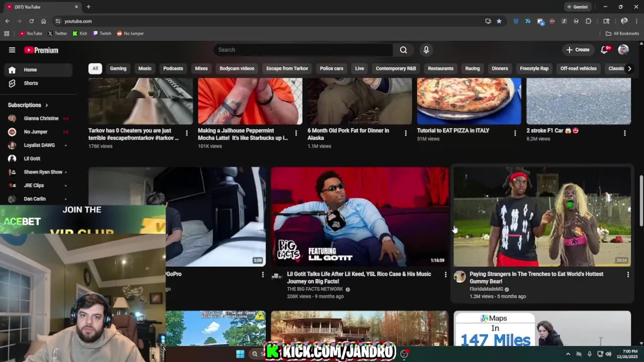
Task: Open the Chrome three-dot menu
Action: [636, 21]
